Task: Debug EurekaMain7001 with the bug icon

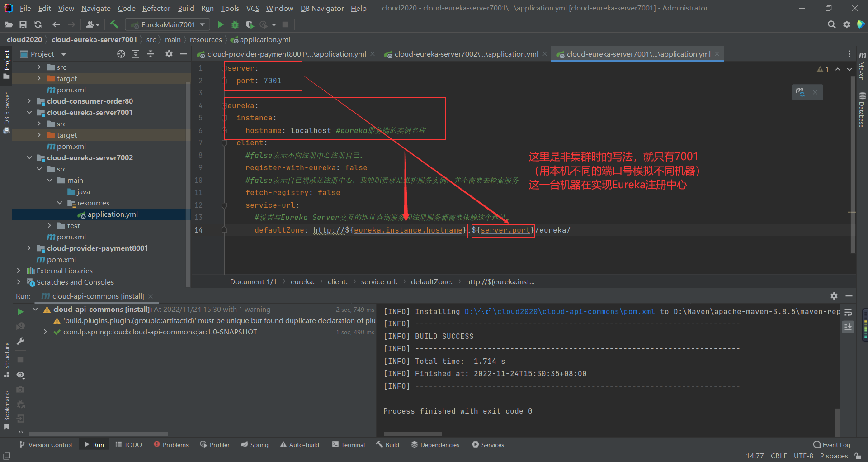Action: (235, 24)
